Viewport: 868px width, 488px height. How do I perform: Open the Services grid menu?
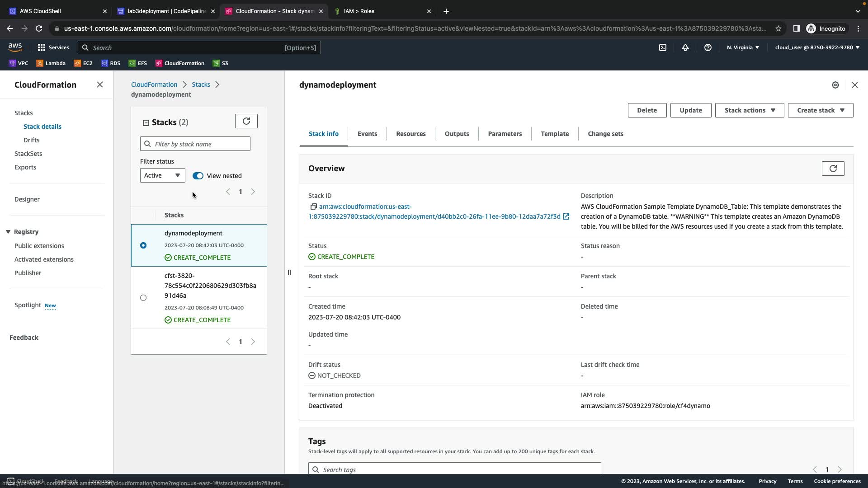[42, 47]
